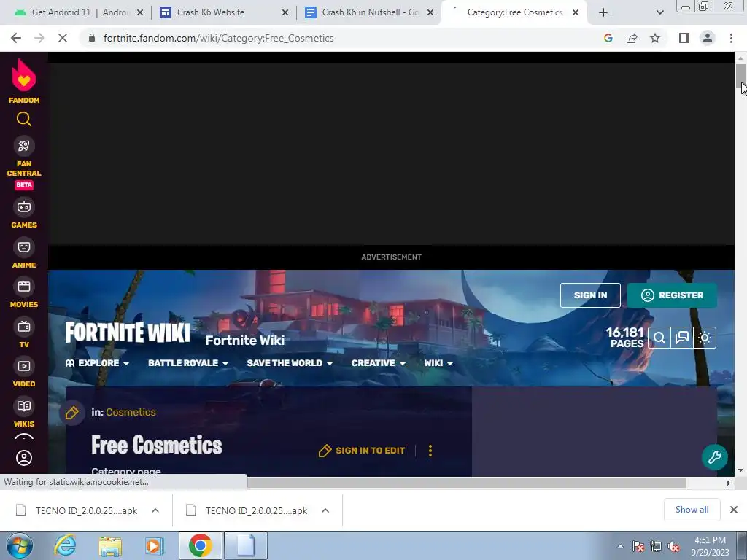Click the Register button
747x560 pixels.
[672, 295]
